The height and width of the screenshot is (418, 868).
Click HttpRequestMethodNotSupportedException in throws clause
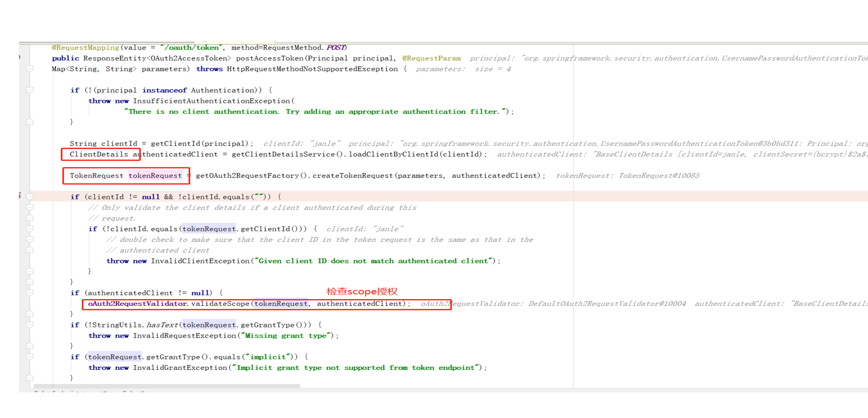click(312, 69)
